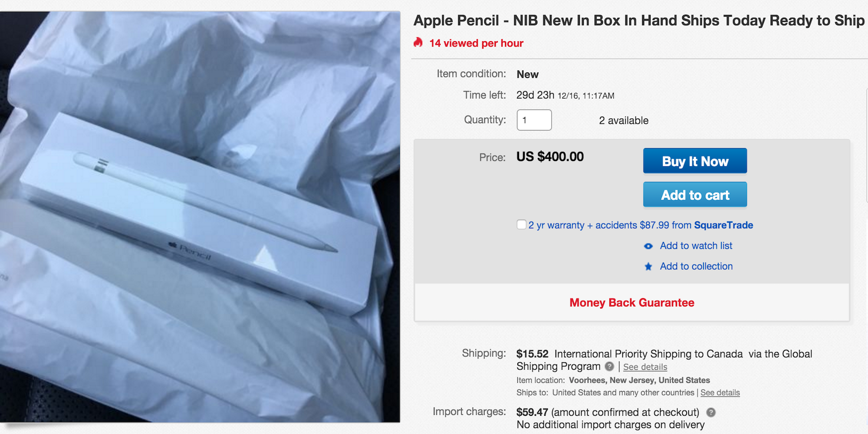Viewport: 868px width, 434px height.
Task: Click the listing title text
Action: 638,20
